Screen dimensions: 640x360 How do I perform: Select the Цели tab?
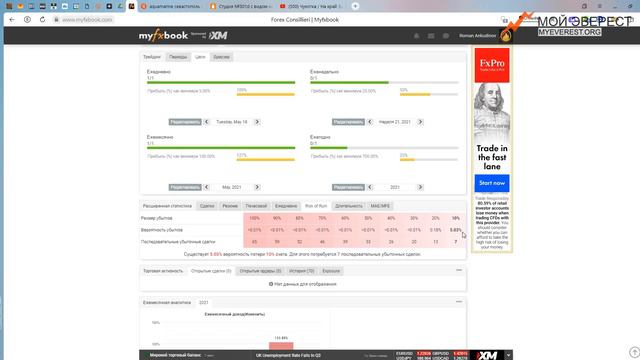[x=200, y=57]
